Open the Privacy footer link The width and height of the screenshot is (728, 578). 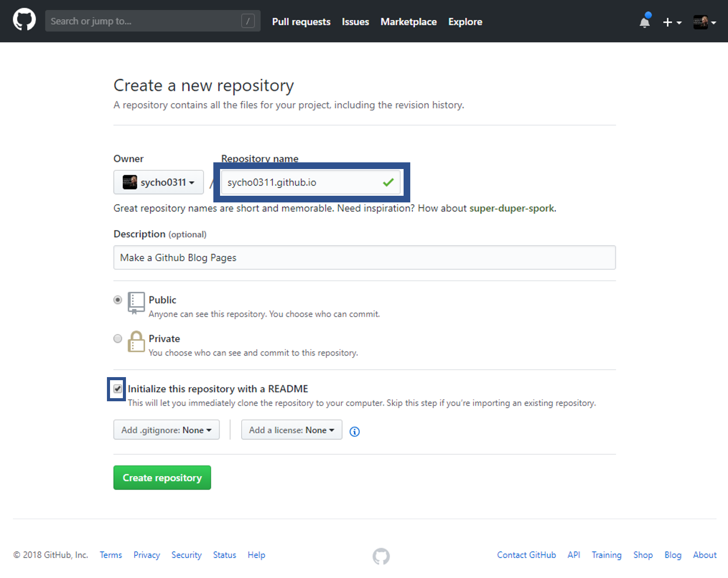(147, 555)
